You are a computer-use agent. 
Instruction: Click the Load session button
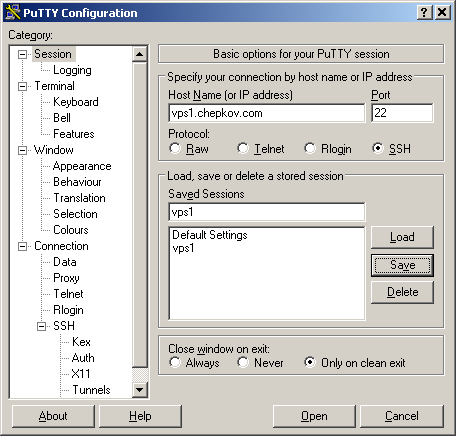402,237
